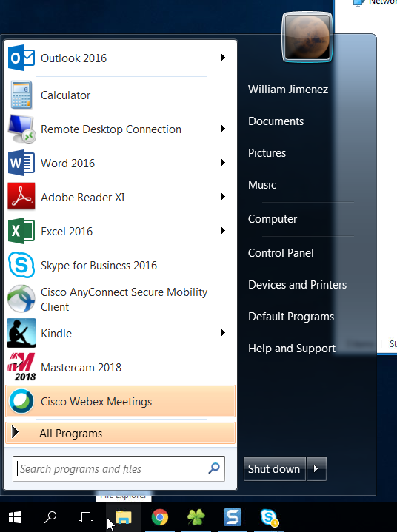The width and height of the screenshot is (397, 532).
Task: Open Default Programs
Action: 291,317
